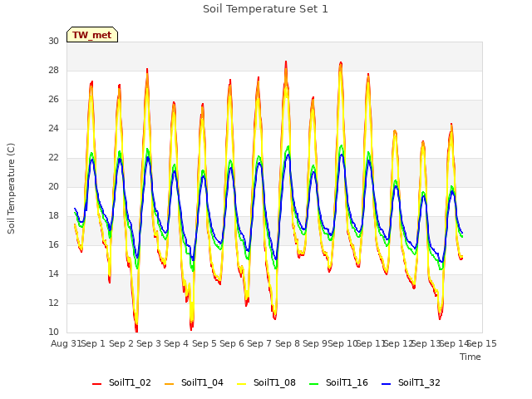Click the Sep 15 x-axis tick label
The image size is (532, 399).
(482, 343)
